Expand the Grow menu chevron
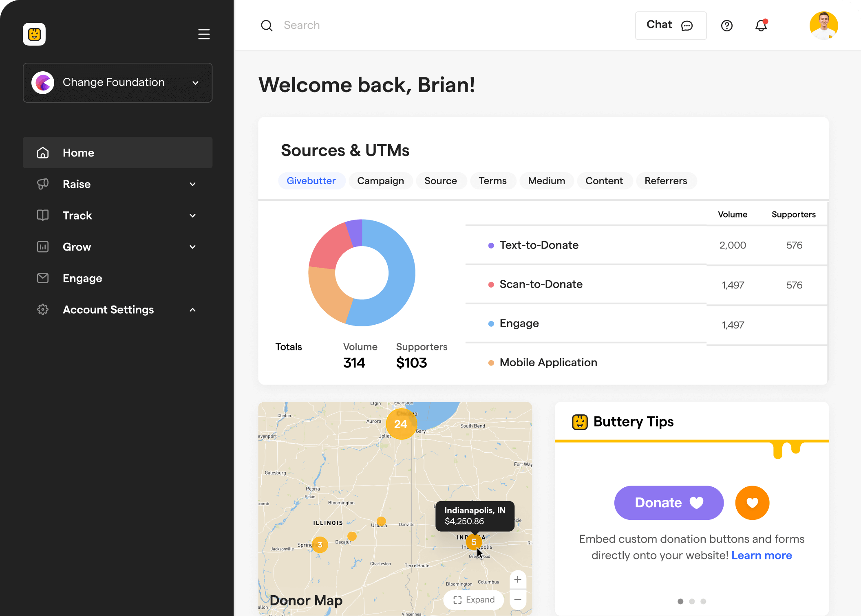This screenshot has height=616, width=861. coord(193,247)
